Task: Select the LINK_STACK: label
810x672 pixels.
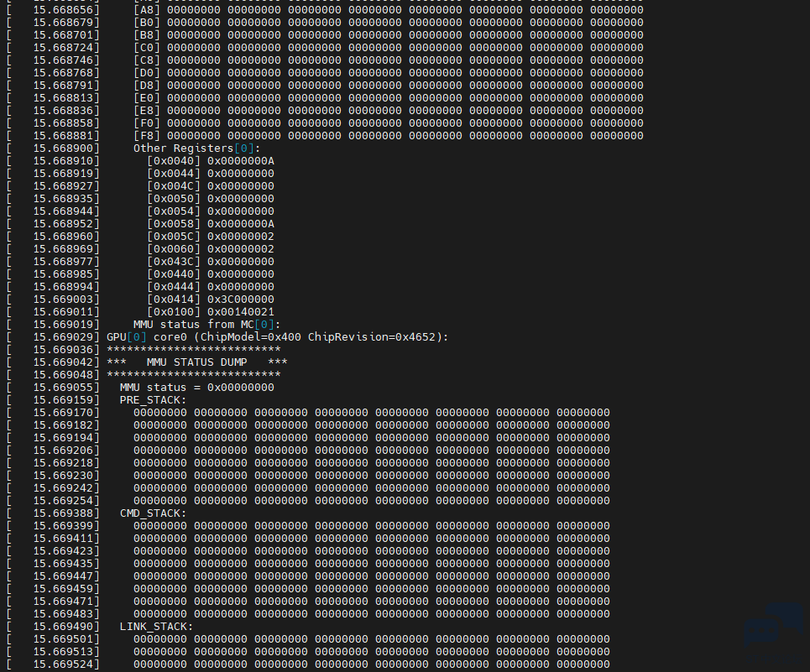Action: (156, 627)
